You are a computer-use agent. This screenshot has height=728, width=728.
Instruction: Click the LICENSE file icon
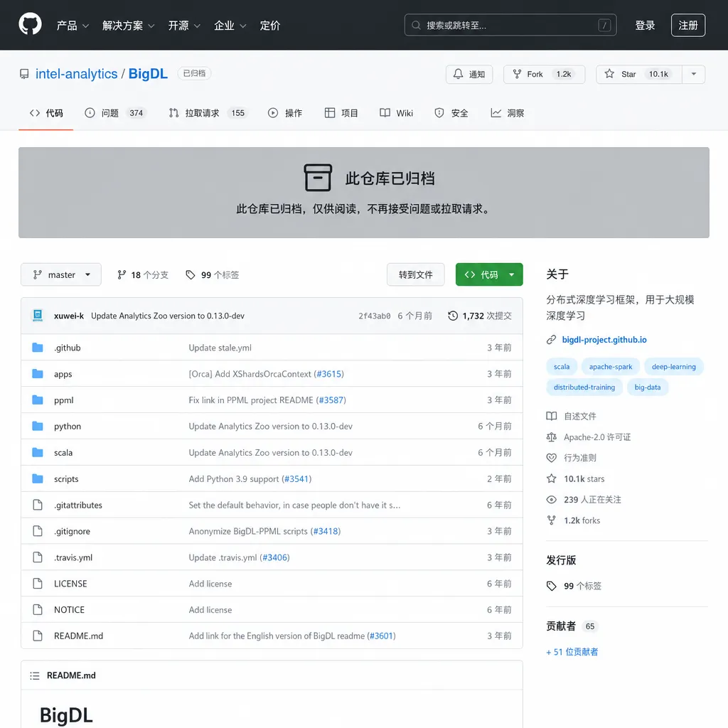tap(38, 583)
